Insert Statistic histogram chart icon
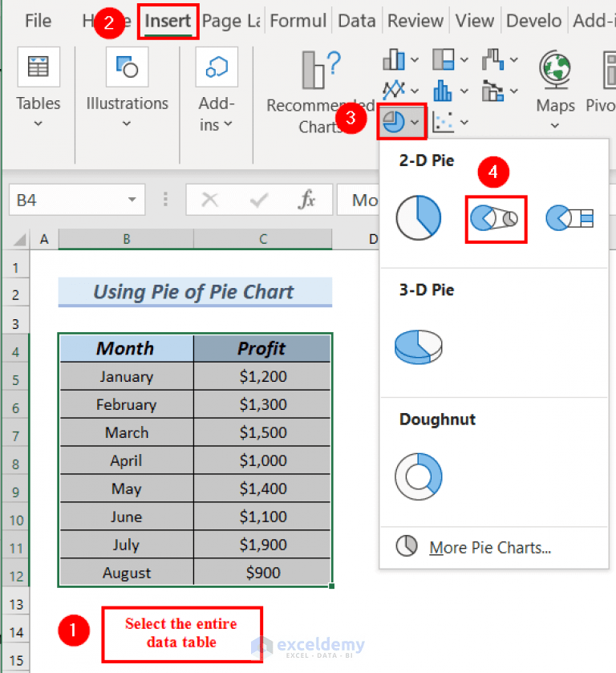616x673 pixels. click(x=443, y=91)
